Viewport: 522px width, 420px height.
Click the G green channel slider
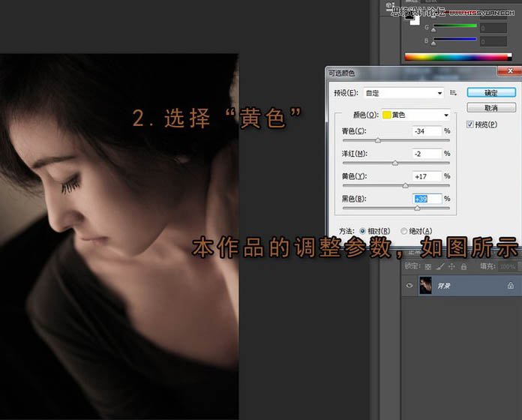tap(454, 26)
